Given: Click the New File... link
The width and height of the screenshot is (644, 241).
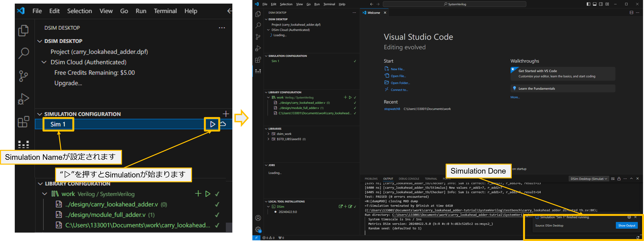Looking at the screenshot, I should 397,69.
